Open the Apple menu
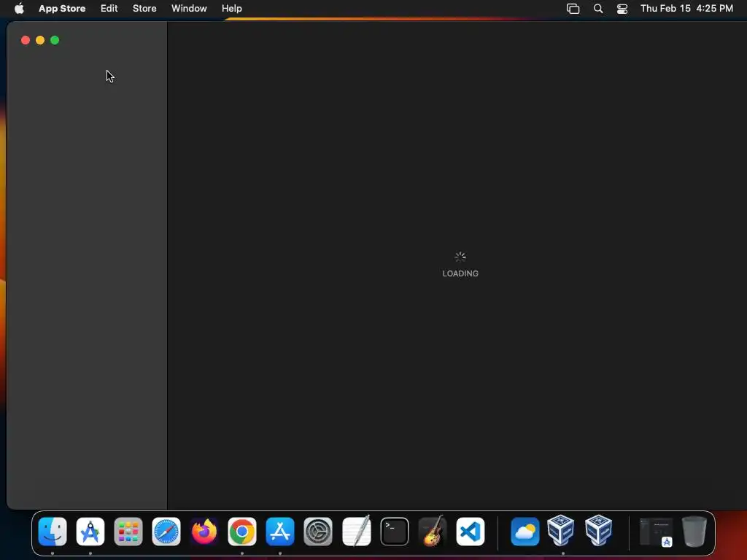 (x=19, y=9)
